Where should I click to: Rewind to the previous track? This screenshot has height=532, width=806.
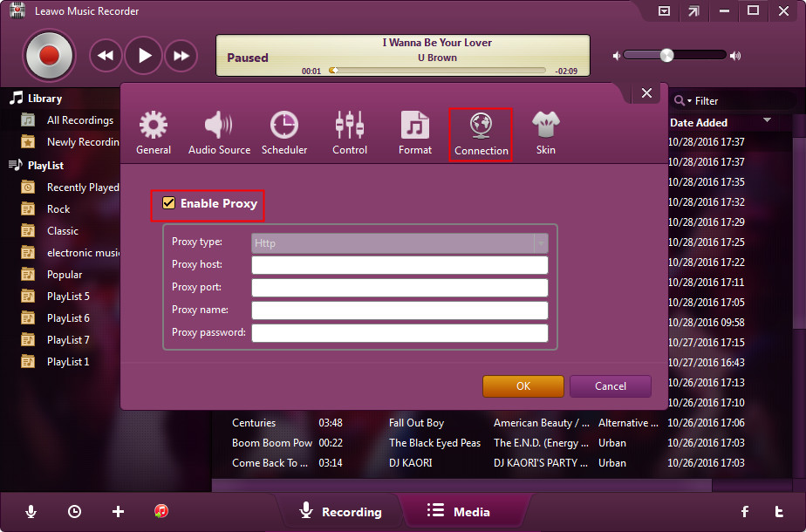(106, 56)
